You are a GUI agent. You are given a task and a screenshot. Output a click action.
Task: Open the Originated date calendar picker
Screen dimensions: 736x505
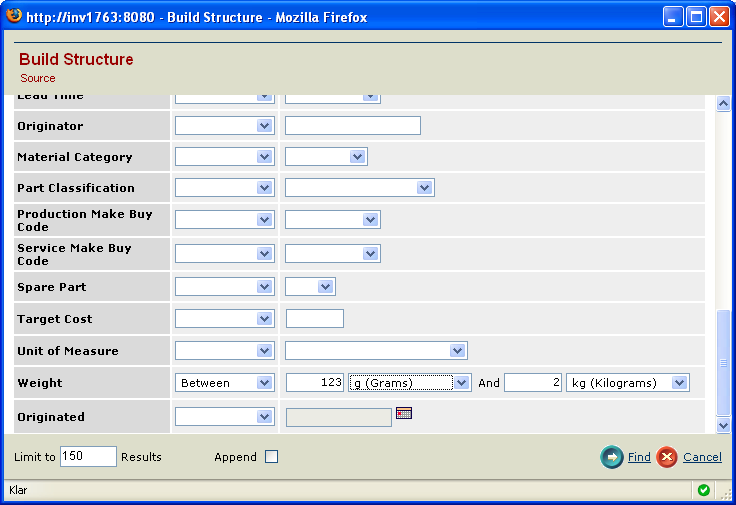pyautogui.click(x=404, y=412)
